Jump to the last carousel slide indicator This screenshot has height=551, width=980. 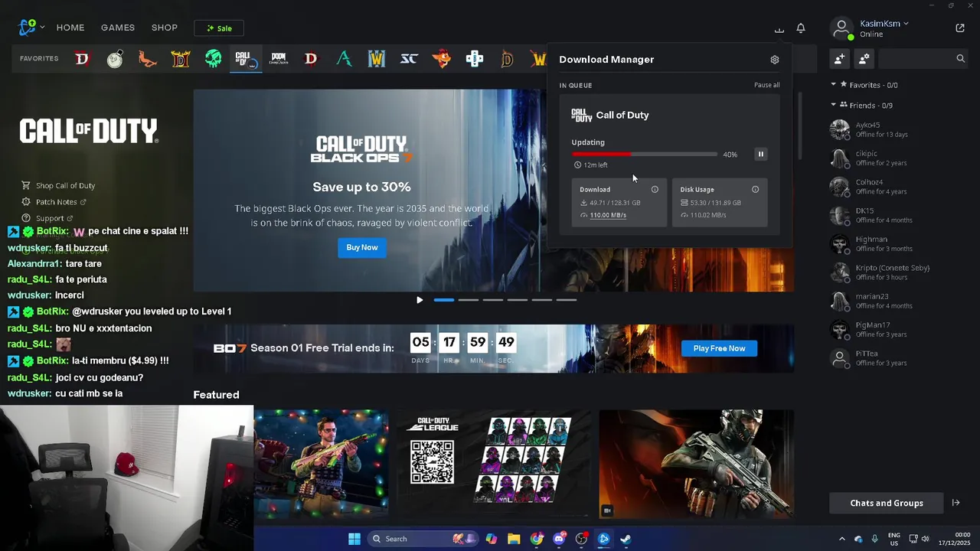click(x=567, y=300)
